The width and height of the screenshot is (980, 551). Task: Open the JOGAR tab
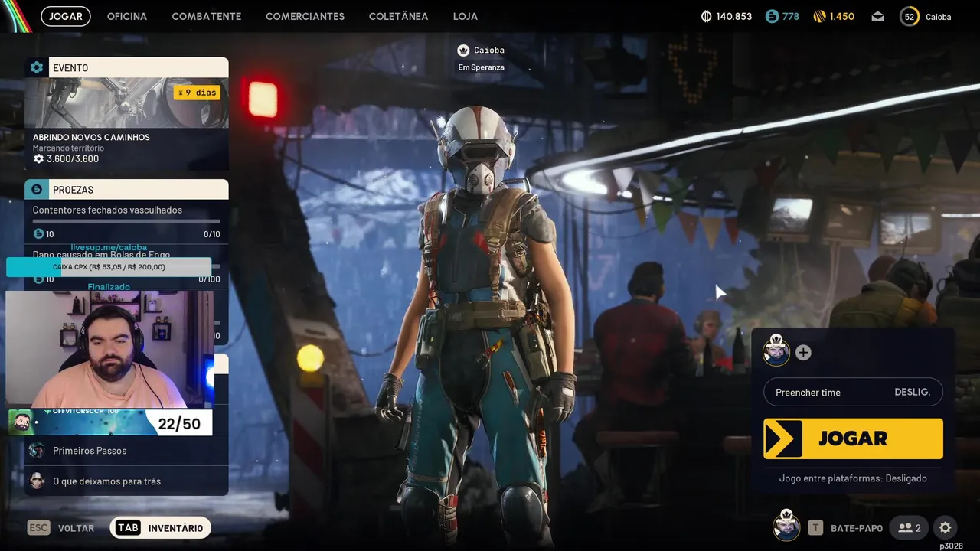pyautogui.click(x=66, y=16)
